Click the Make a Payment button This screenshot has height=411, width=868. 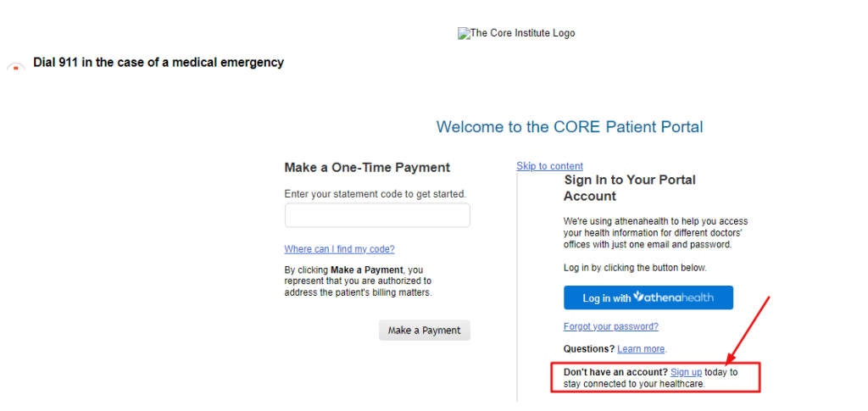(424, 330)
